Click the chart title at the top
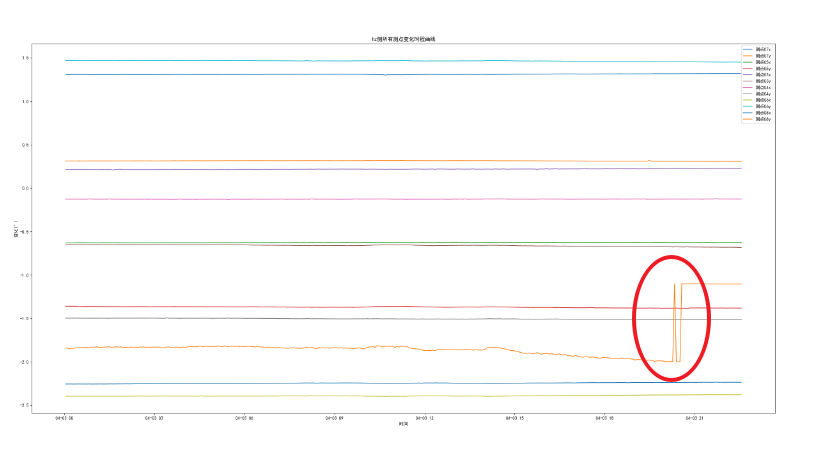This screenshot has height=454, width=829. pyautogui.click(x=403, y=39)
